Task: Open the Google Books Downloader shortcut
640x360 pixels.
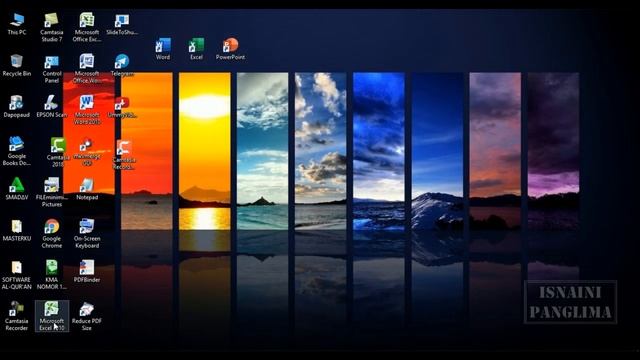Action: click(x=17, y=151)
